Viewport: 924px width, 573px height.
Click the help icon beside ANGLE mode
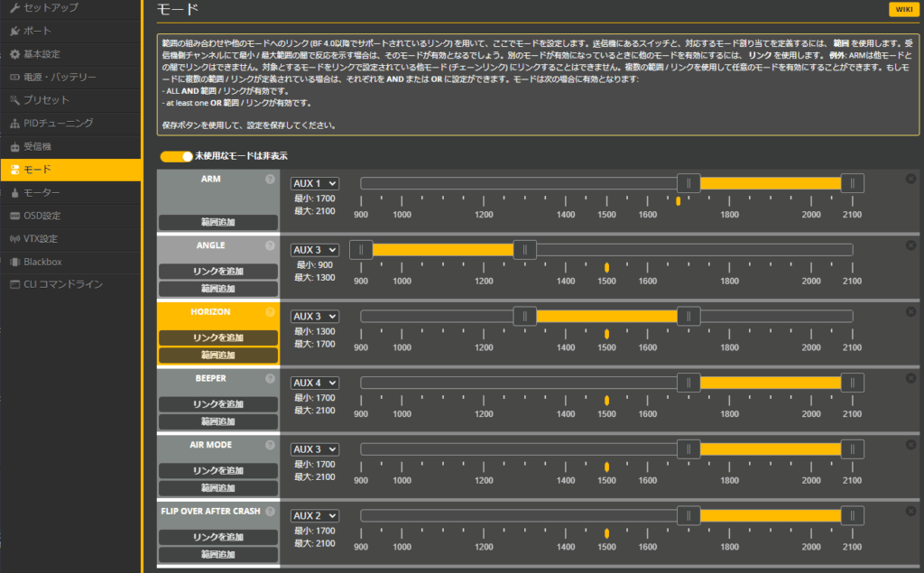(270, 245)
